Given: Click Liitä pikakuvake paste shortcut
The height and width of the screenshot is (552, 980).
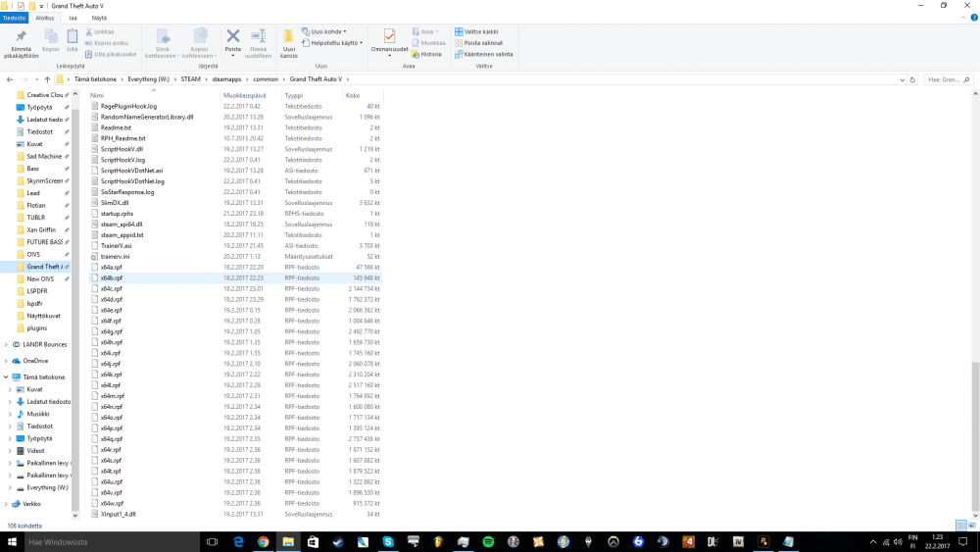Looking at the screenshot, I should (x=111, y=54).
